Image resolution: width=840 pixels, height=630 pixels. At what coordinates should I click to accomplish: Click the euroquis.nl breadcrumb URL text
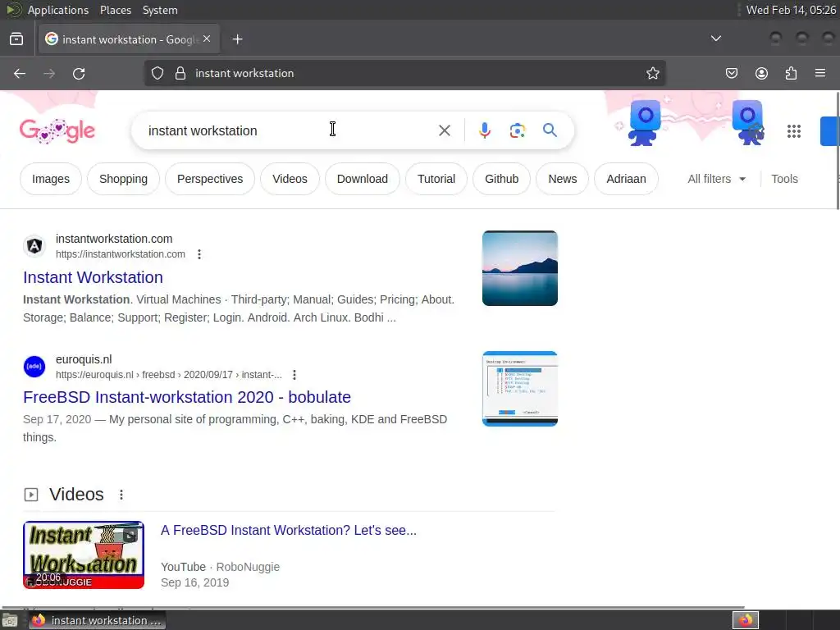(x=169, y=375)
